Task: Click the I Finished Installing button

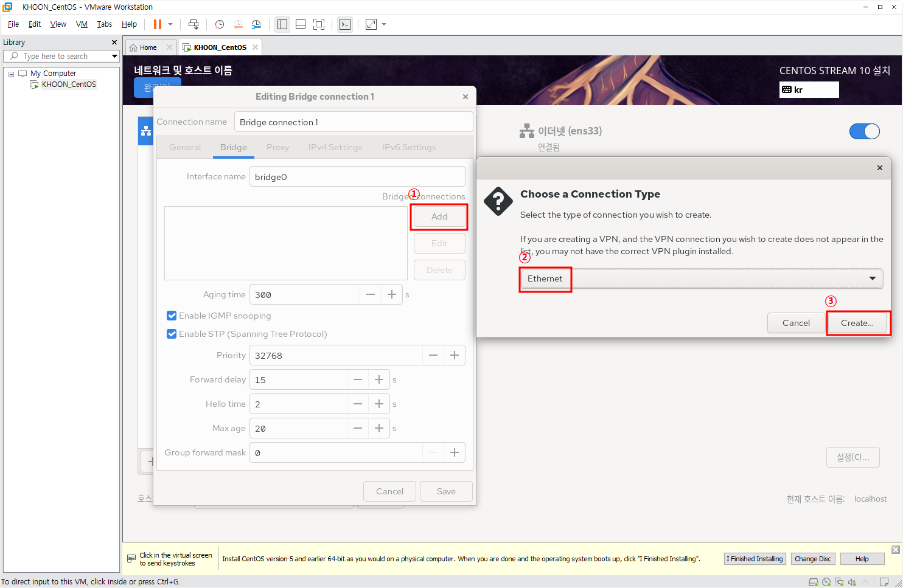Action: click(755, 559)
